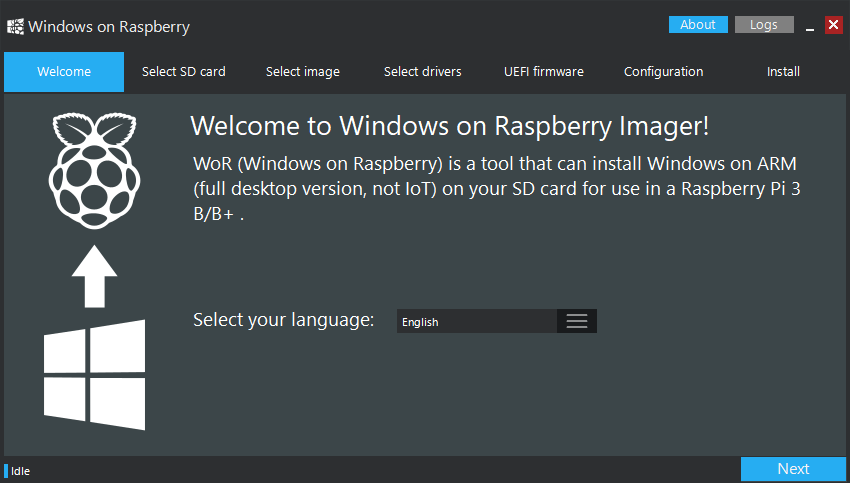Close the imager with the red X

click(x=834, y=25)
